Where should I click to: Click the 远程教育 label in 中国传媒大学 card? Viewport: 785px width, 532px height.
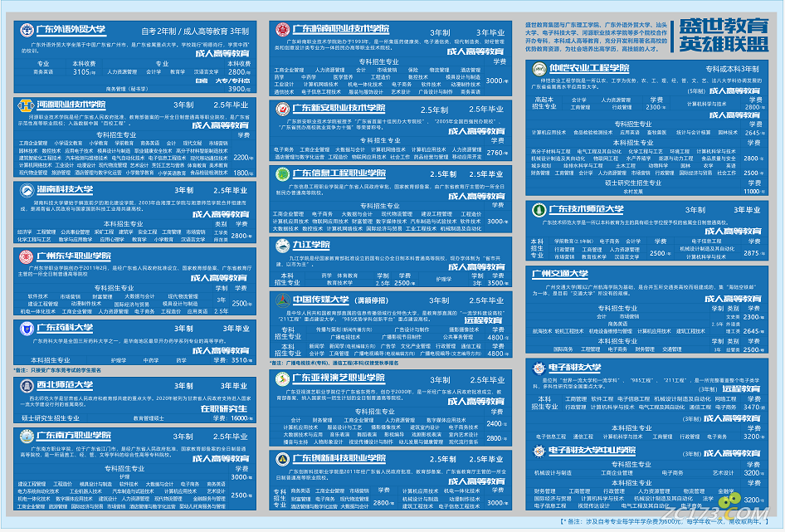pos(483,320)
